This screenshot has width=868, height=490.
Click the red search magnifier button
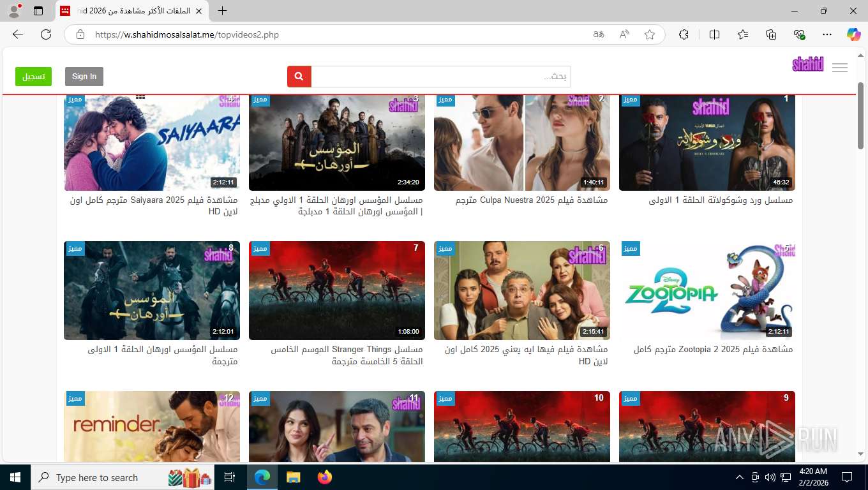[299, 77]
